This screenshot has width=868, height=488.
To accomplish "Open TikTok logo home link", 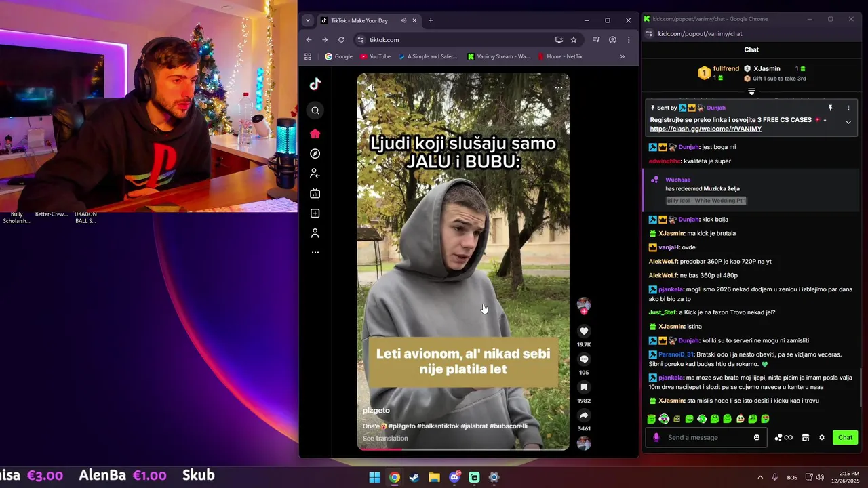I will (x=315, y=84).
